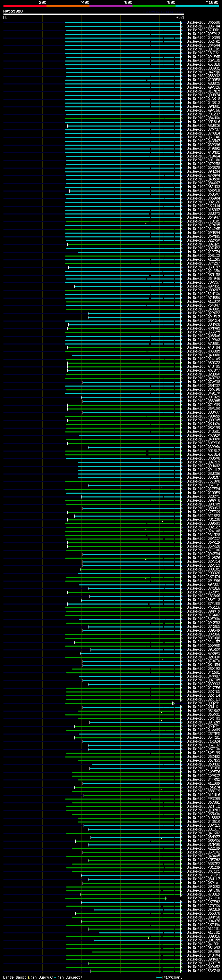Viewport: 222px width, 980px height.
Task: Select hit label UniRef100_Q39683
Action: pyautogui.click(x=203, y=523)
